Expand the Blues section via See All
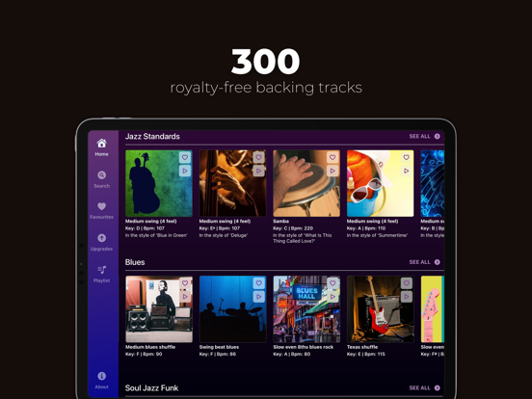This screenshot has width=532, height=399. coord(424,262)
